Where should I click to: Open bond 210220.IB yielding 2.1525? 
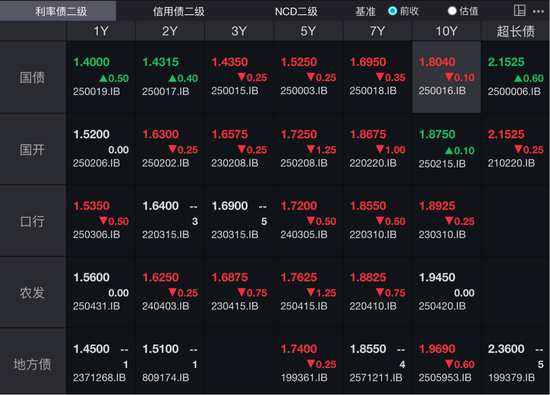pyautogui.click(x=515, y=149)
